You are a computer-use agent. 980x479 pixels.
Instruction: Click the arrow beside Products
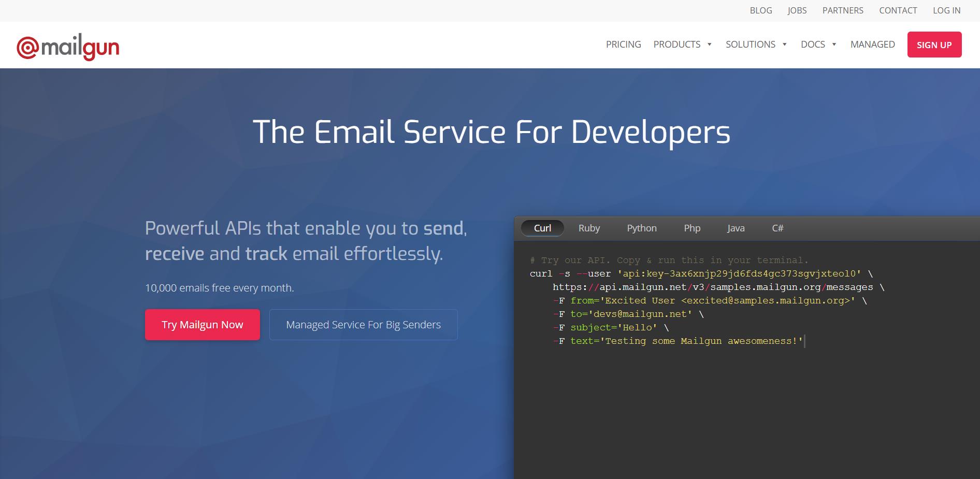point(709,45)
